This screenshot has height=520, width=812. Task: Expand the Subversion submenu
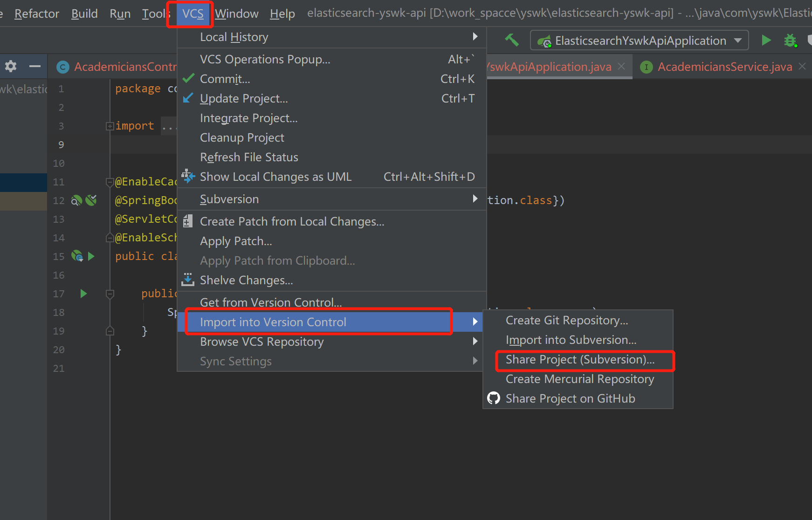click(x=332, y=199)
